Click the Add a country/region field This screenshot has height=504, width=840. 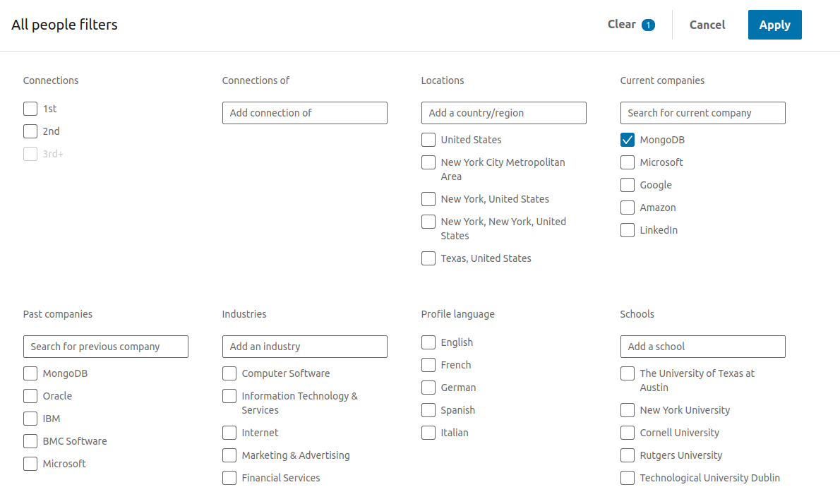[503, 113]
